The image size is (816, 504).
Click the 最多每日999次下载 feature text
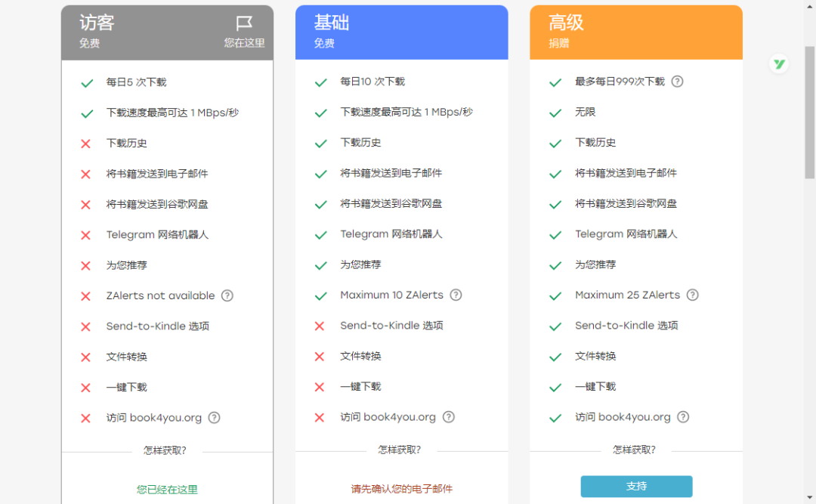tap(620, 82)
